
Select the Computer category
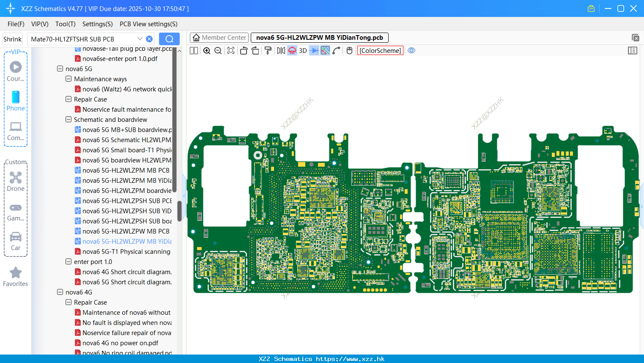pos(16,131)
